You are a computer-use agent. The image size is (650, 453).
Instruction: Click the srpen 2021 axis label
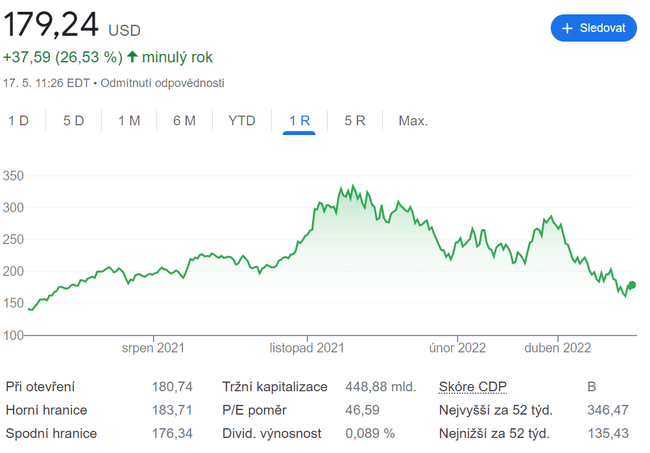(x=153, y=348)
